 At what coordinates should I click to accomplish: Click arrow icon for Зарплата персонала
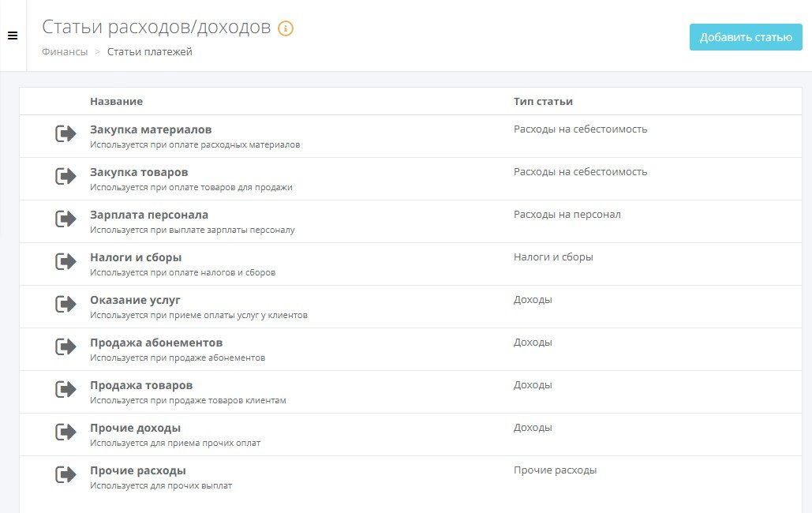[65, 219]
